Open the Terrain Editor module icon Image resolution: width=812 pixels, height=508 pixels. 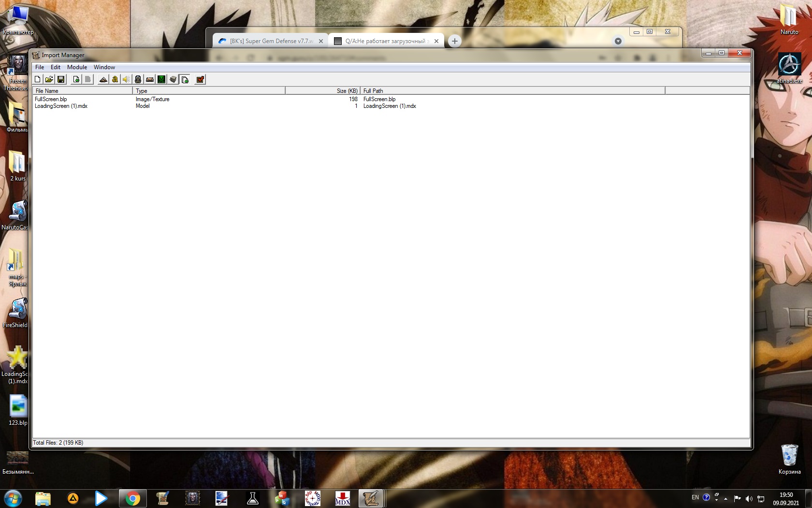point(103,79)
